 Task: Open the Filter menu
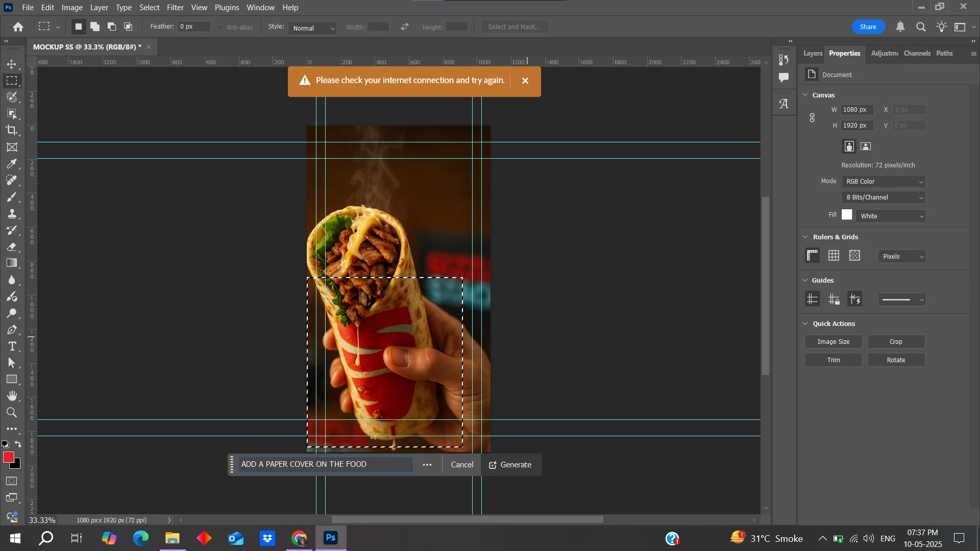(x=175, y=8)
